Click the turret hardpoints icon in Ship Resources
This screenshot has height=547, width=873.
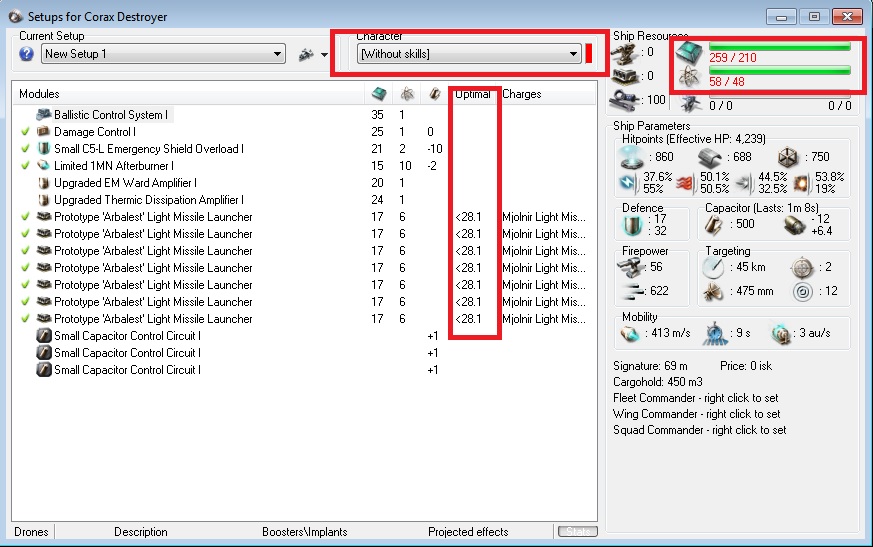(x=624, y=53)
